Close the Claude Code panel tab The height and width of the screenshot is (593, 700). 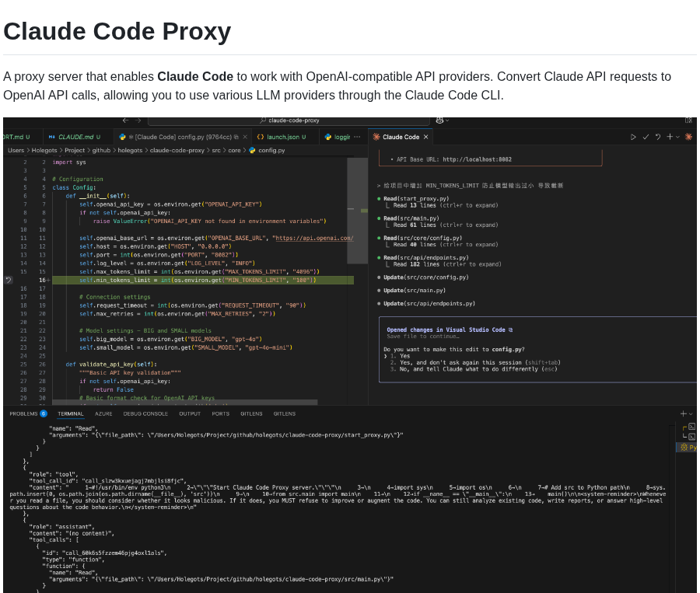tap(426, 137)
